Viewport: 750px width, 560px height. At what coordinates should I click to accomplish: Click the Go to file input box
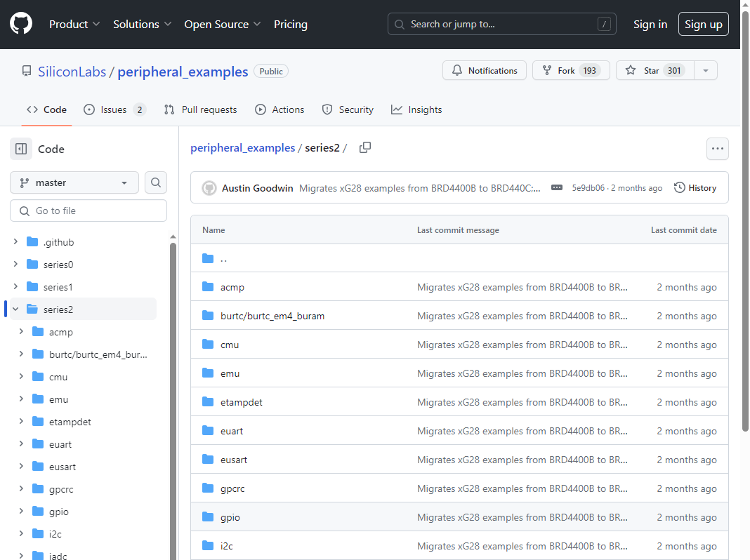88,211
